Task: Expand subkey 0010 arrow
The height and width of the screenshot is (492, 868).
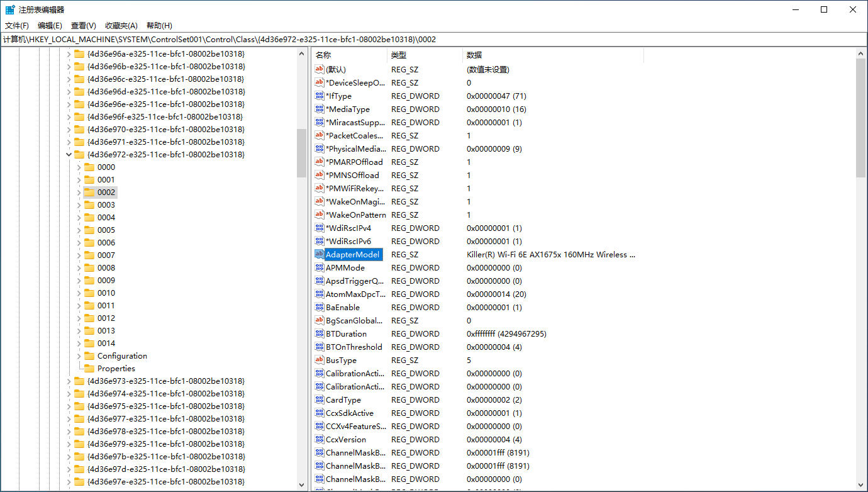Action: [79, 293]
